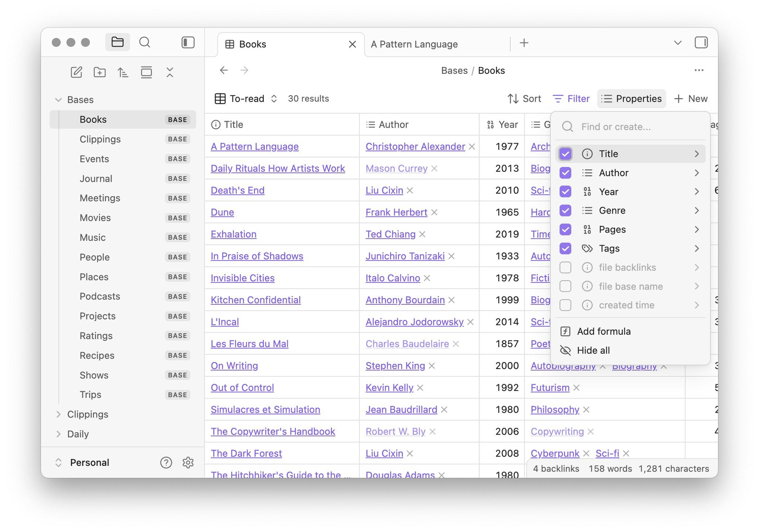The image size is (759, 532).
Task: Open the To-read view switcher dropdown
Action: (246, 99)
